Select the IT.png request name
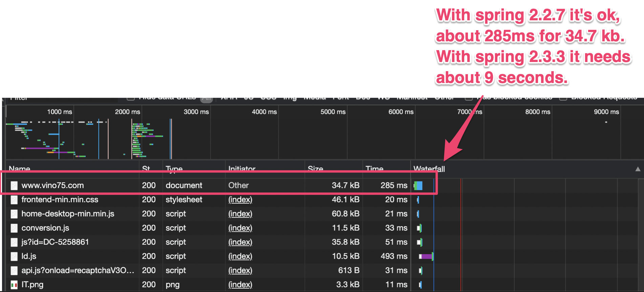Screen dimensions: 644x292 32,285
